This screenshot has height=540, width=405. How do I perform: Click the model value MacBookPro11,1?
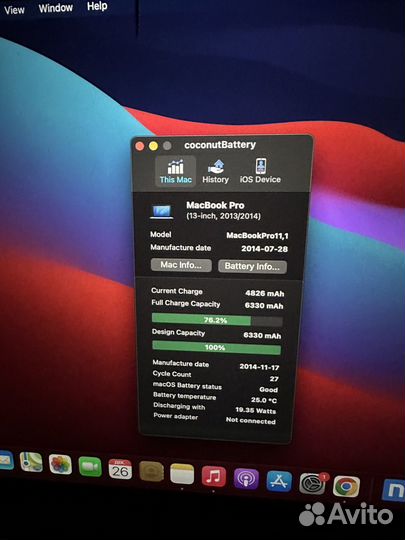(x=257, y=236)
